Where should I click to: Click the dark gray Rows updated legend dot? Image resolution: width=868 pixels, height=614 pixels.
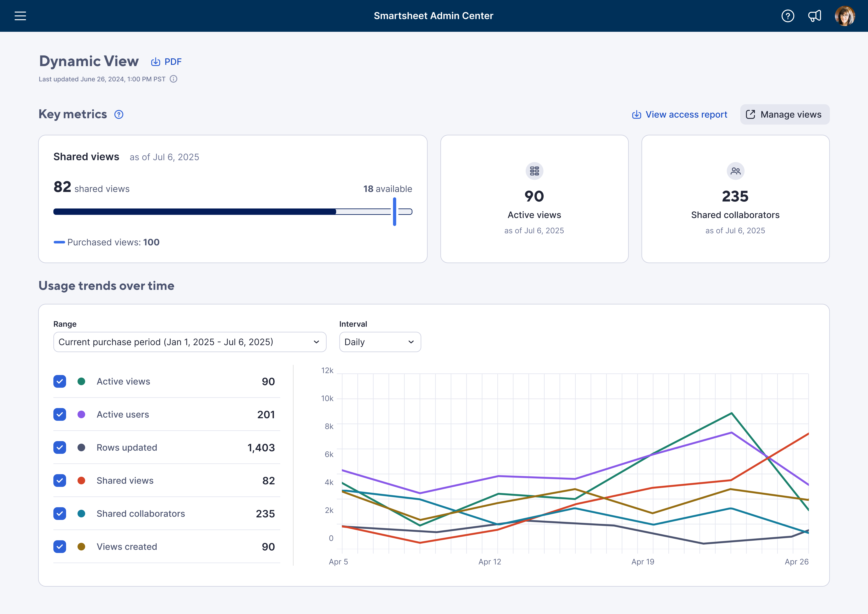(x=81, y=448)
